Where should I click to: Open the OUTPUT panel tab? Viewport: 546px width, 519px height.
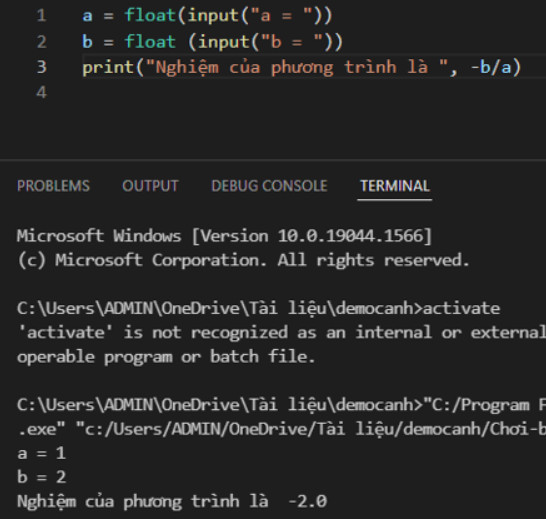pos(150,186)
